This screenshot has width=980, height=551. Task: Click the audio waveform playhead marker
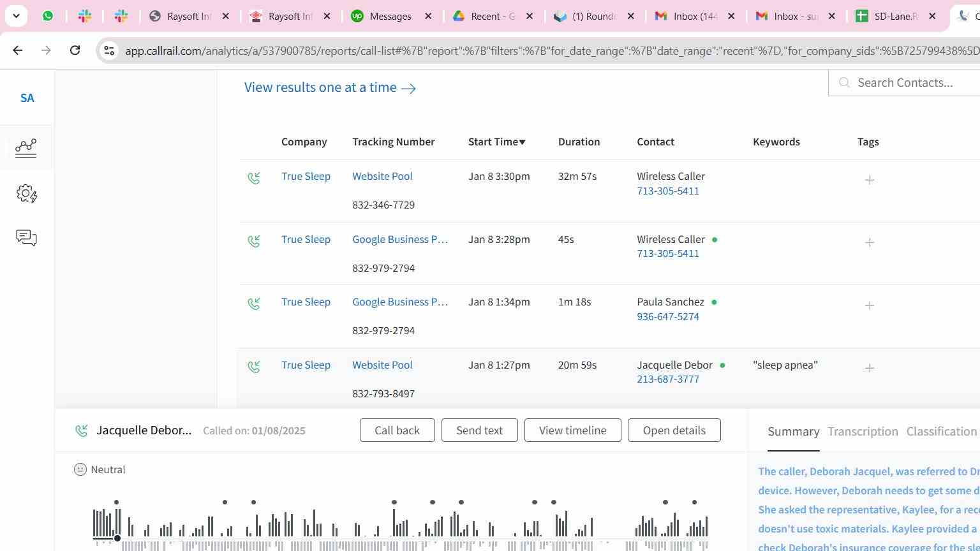[117, 538]
